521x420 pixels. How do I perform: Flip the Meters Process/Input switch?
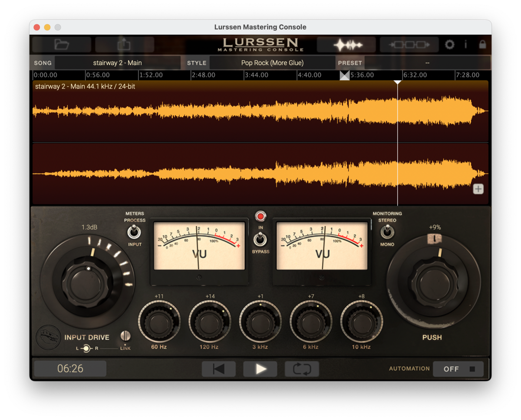[x=134, y=232]
